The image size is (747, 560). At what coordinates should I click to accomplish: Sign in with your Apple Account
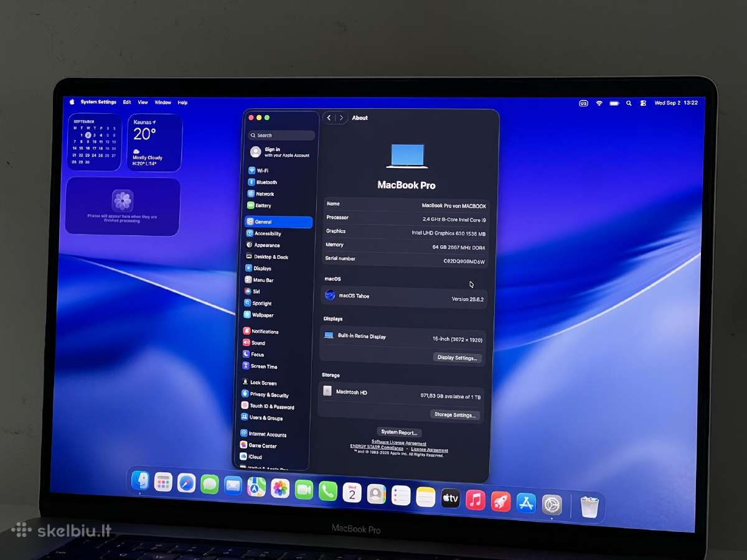[280, 152]
